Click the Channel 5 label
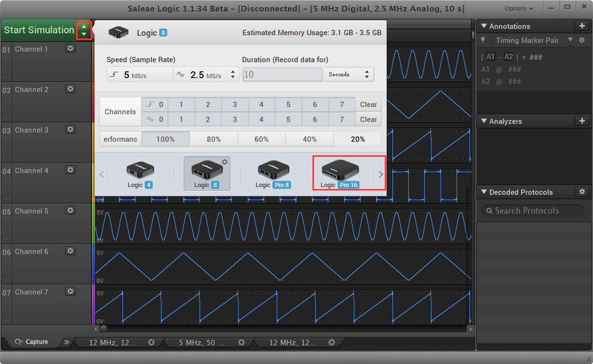Screen dimensions: 593x364 tap(31, 211)
